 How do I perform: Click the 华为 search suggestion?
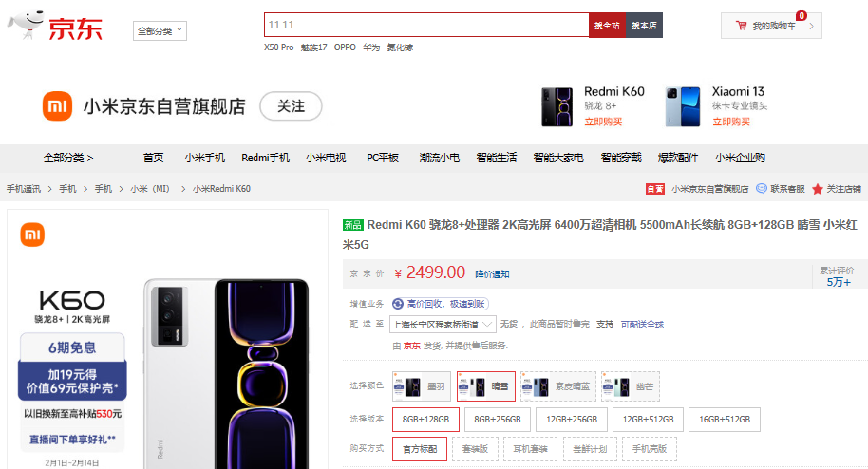point(371,47)
